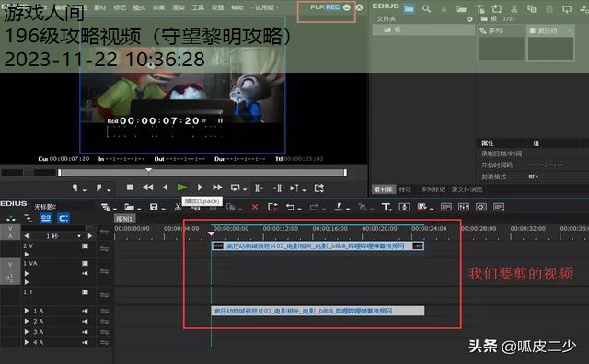Click the Search magnifier in the bin toolbar

click(x=426, y=8)
